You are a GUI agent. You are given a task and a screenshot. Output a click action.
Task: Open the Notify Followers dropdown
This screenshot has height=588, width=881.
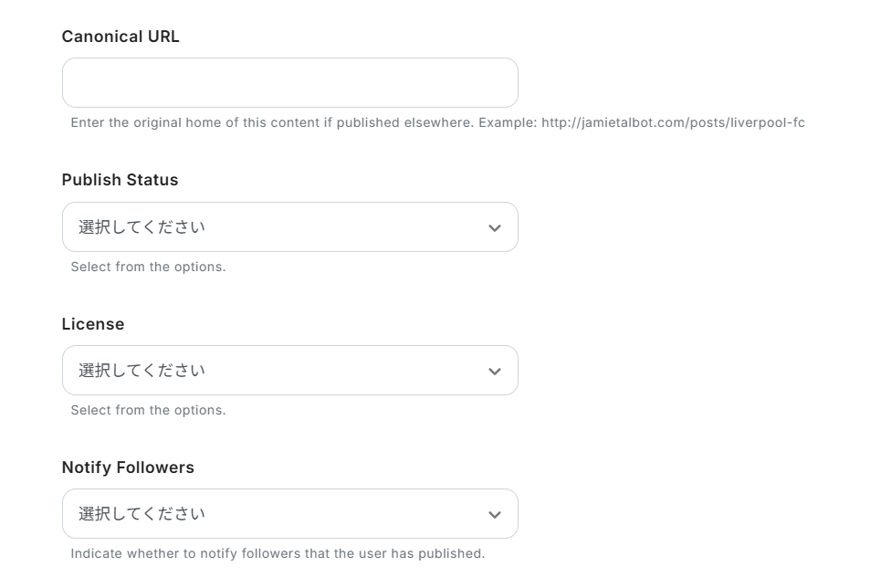pos(289,514)
